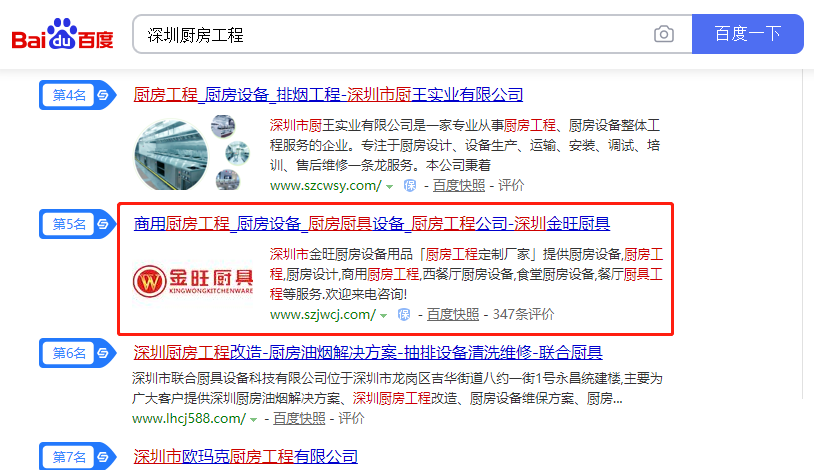Expand dropdown arrow next to www.szcwsy.com

[x=389, y=187]
